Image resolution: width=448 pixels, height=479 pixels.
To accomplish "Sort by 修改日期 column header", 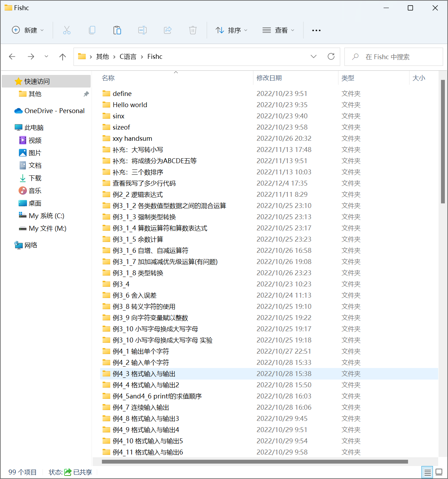I will (x=269, y=78).
